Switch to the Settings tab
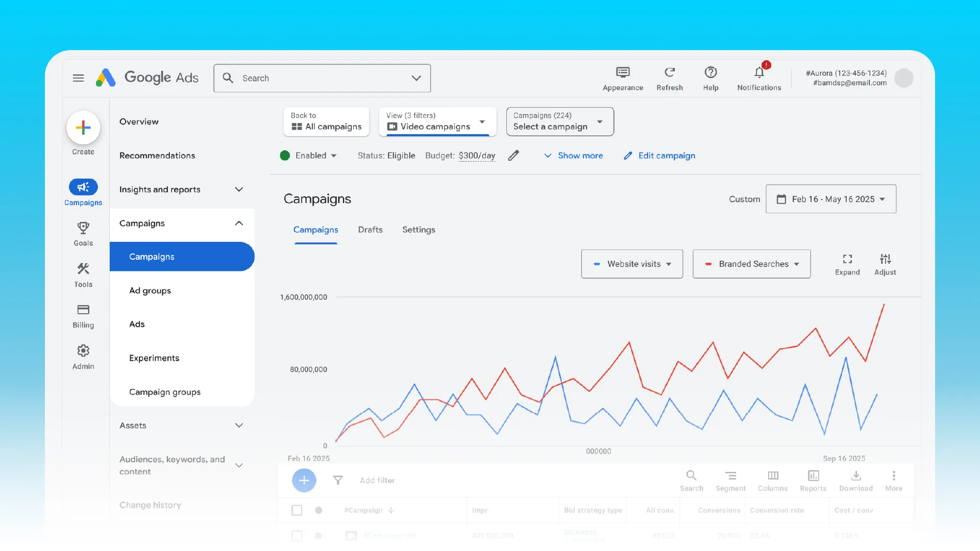This screenshot has width=980, height=551. tap(419, 230)
